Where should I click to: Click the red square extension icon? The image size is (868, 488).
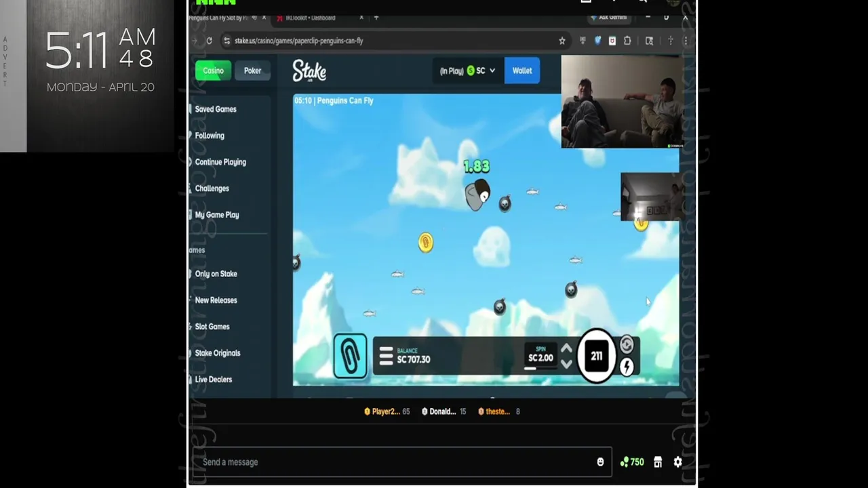(x=612, y=41)
